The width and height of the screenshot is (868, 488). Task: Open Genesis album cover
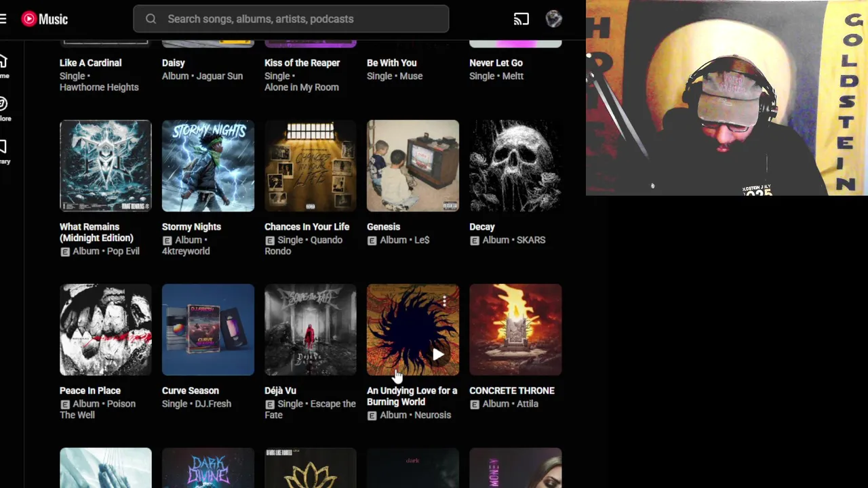[413, 166]
